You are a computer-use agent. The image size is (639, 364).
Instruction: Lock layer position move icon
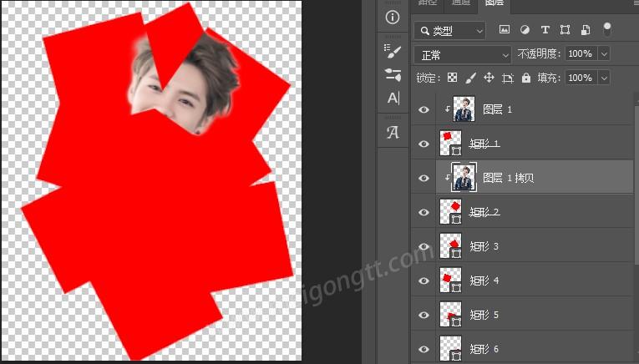coord(489,78)
